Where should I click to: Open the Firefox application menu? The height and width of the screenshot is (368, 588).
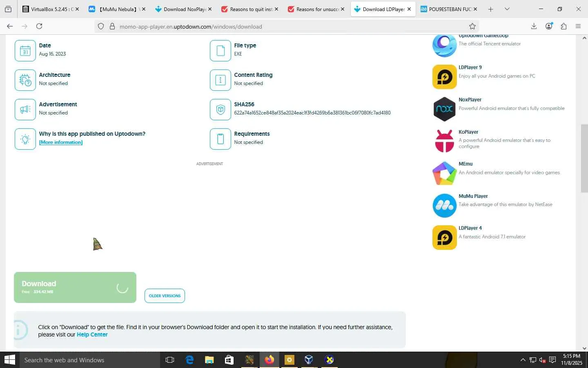[578, 26]
